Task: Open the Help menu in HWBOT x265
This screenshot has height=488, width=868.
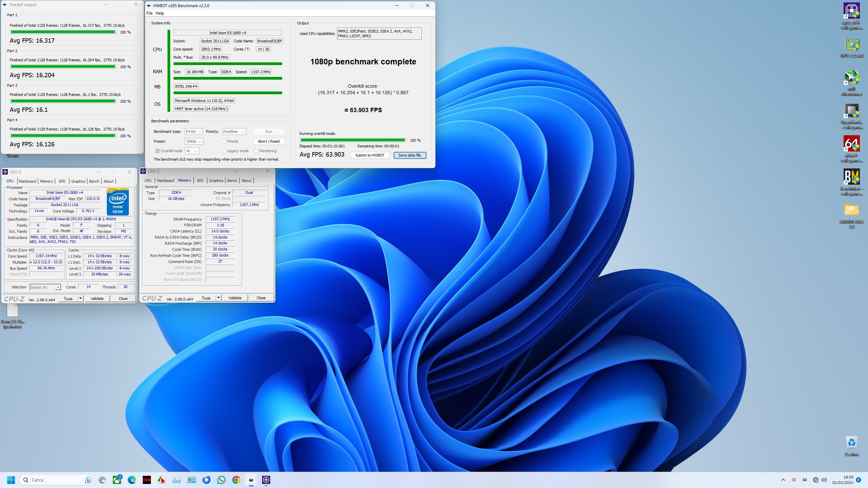Action: click(160, 13)
